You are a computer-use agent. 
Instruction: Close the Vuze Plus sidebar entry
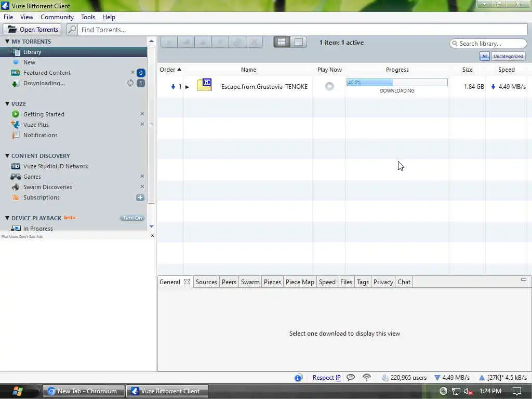coord(142,124)
